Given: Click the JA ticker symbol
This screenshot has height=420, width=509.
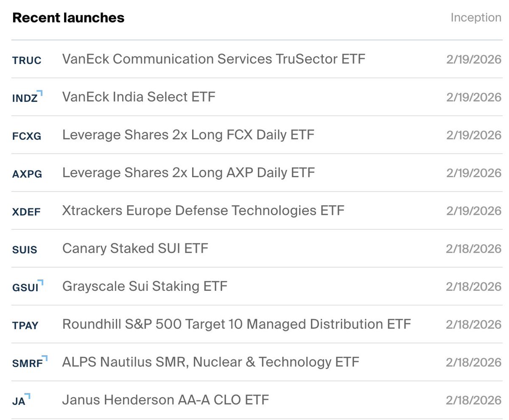Looking at the screenshot, I should (19, 401).
